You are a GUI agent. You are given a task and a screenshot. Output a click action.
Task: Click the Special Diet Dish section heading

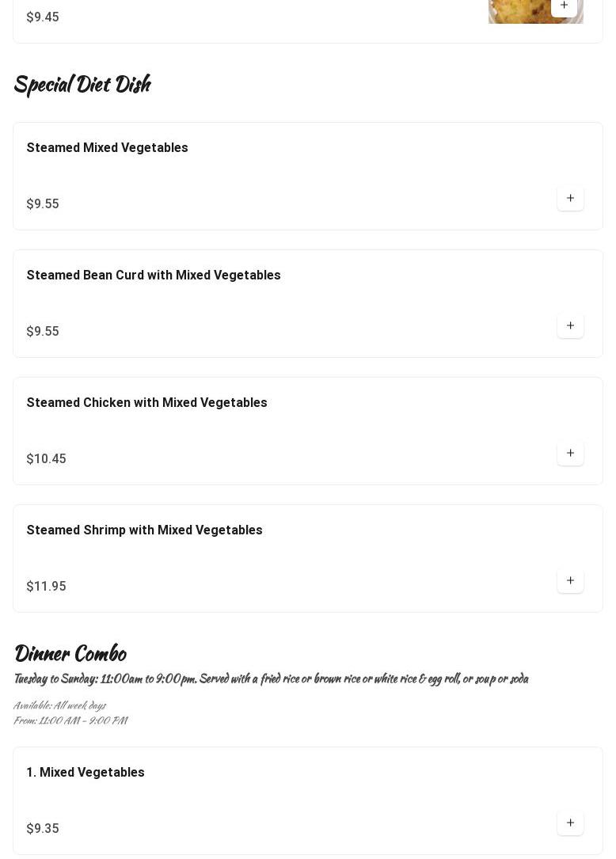pyautogui.click(x=82, y=85)
